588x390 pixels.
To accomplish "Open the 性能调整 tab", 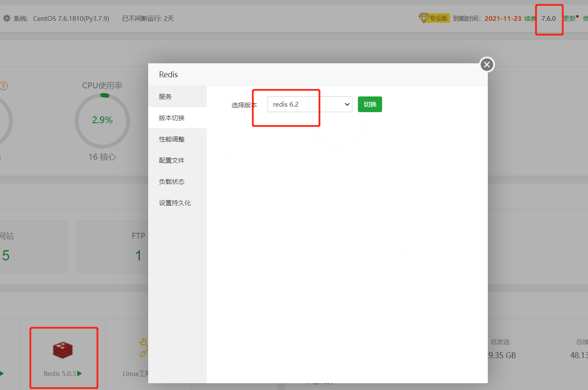I will [x=177, y=139].
